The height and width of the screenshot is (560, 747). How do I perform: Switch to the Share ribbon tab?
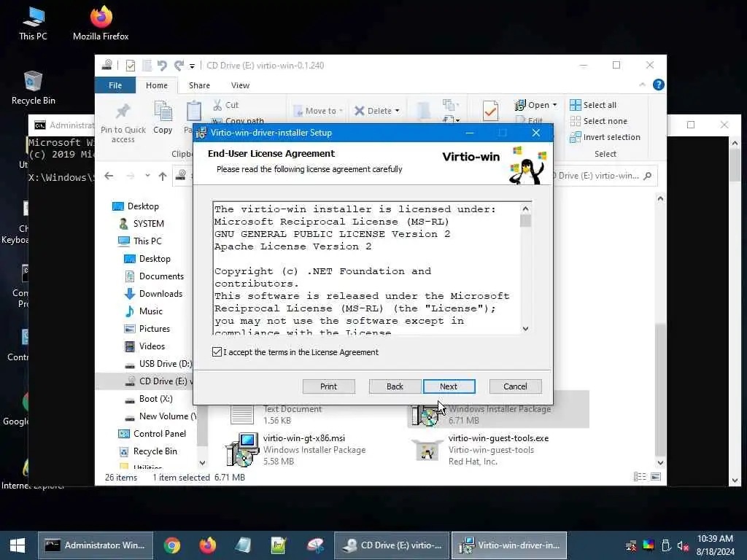199,85
